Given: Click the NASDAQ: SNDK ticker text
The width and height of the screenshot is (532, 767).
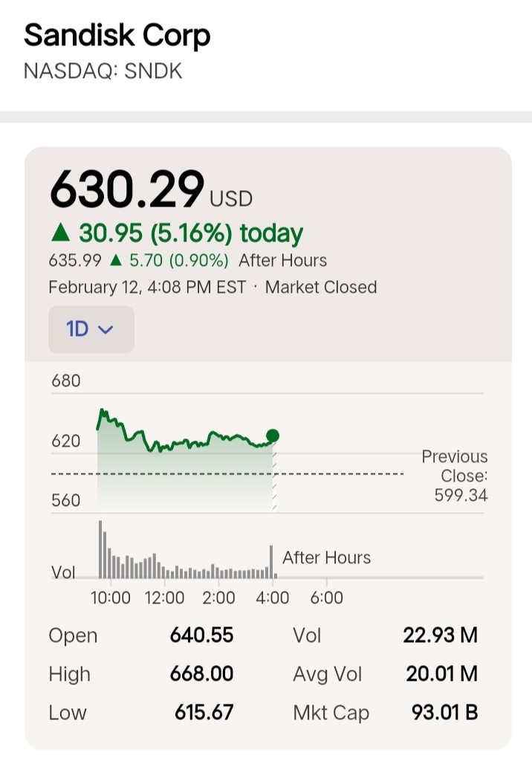Looking at the screenshot, I should 103,71.
